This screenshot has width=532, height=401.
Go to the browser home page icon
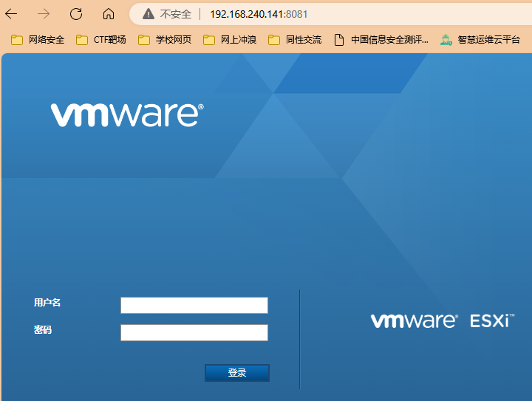[109, 14]
